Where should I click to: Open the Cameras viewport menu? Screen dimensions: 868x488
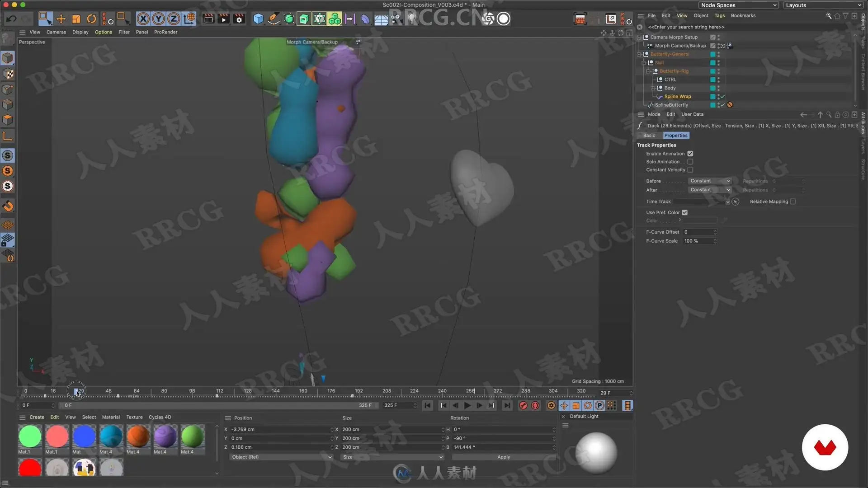(56, 32)
